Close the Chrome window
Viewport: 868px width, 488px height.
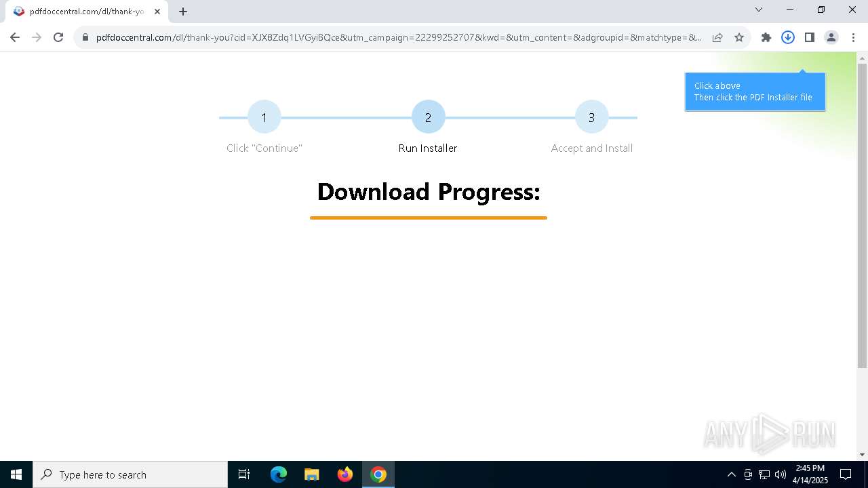pyautogui.click(x=852, y=9)
